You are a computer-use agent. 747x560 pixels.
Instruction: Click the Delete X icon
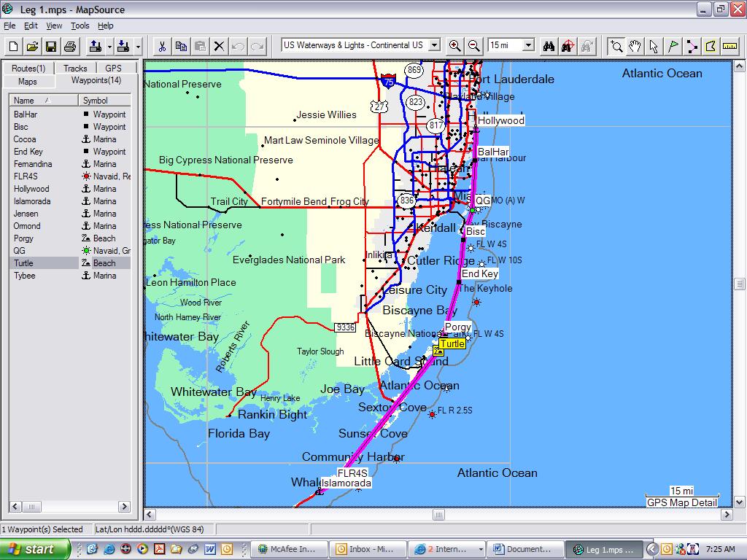coord(219,46)
